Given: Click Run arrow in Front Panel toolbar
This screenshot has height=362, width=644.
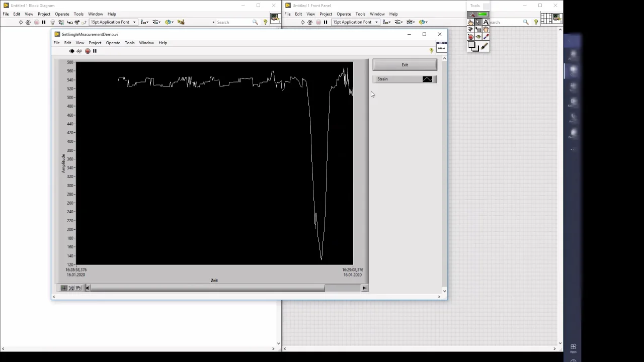Looking at the screenshot, I should click(x=302, y=22).
